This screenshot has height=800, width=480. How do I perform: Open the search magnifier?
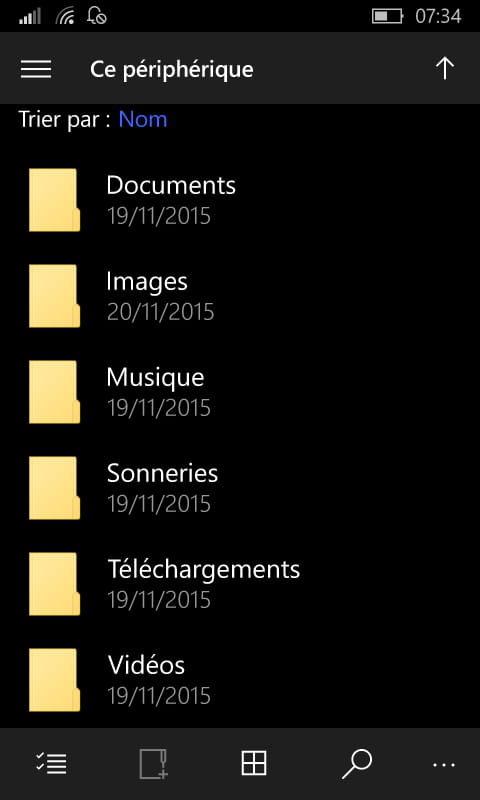tap(357, 764)
